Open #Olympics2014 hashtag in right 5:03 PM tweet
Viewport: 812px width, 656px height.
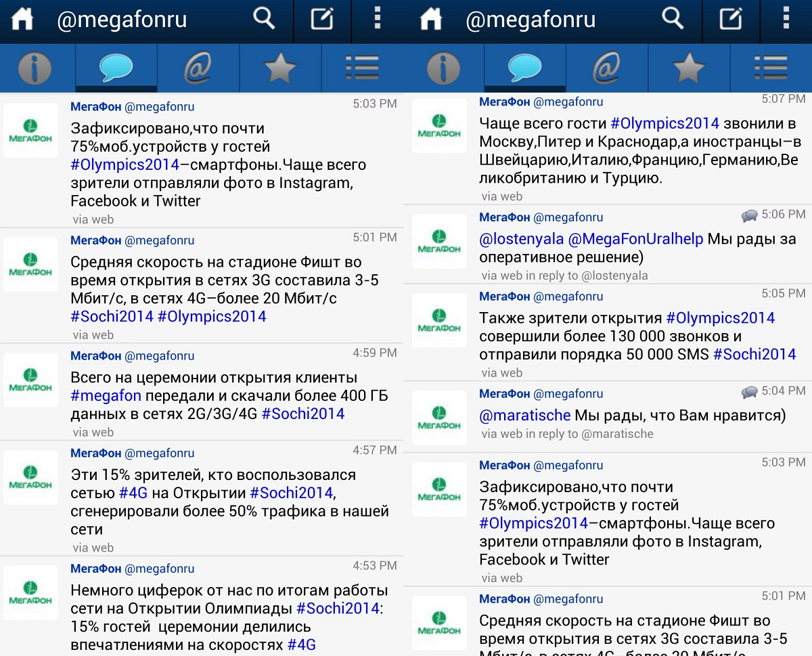click(x=534, y=523)
